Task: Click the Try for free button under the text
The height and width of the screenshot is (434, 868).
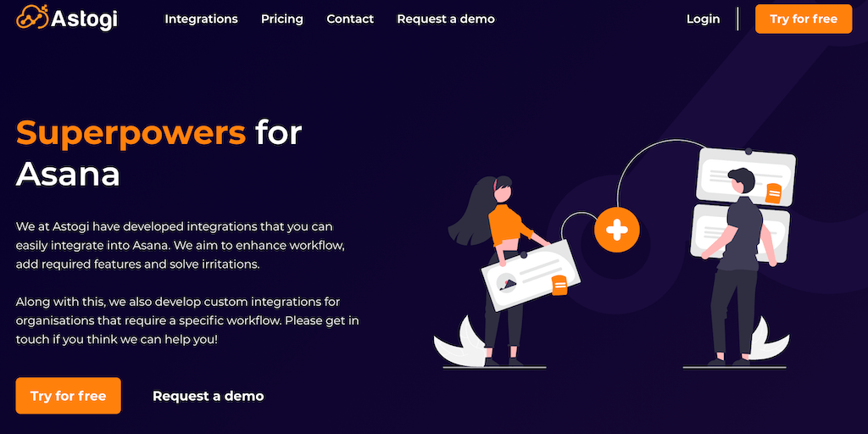Action: pos(68,396)
